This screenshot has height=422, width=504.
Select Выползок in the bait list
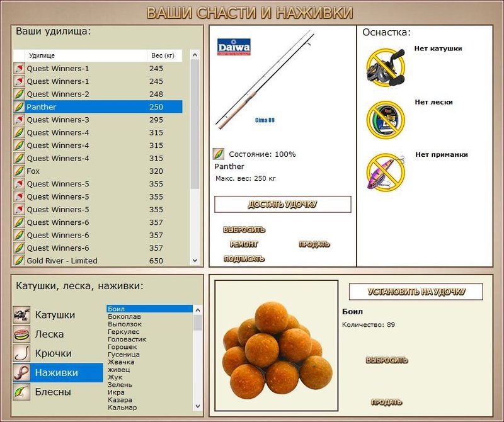pos(149,324)
